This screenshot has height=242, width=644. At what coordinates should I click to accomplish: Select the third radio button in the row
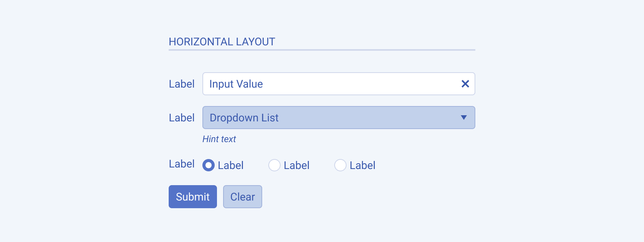[x=340, y=165]
